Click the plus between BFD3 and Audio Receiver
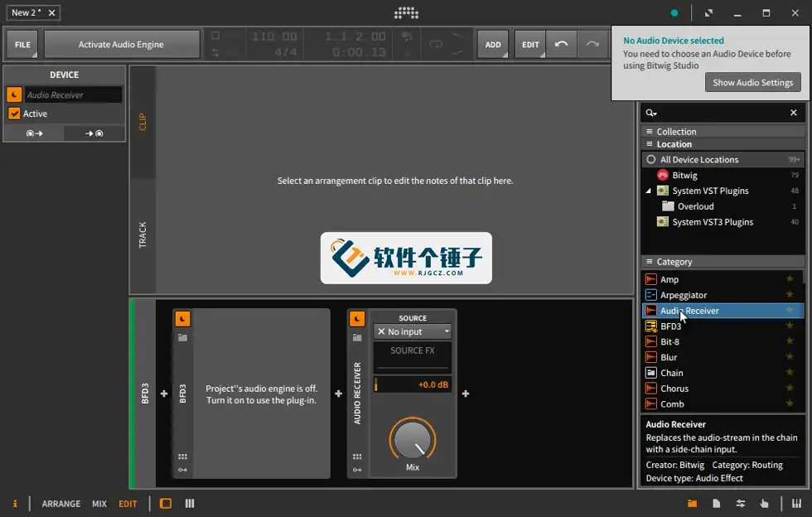 [338, 394]
